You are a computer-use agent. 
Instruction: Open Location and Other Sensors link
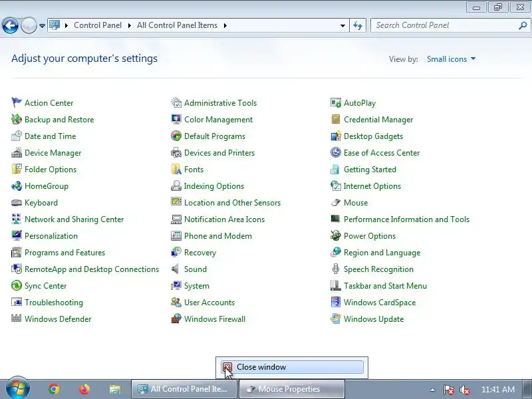click(x=232, y=203)
